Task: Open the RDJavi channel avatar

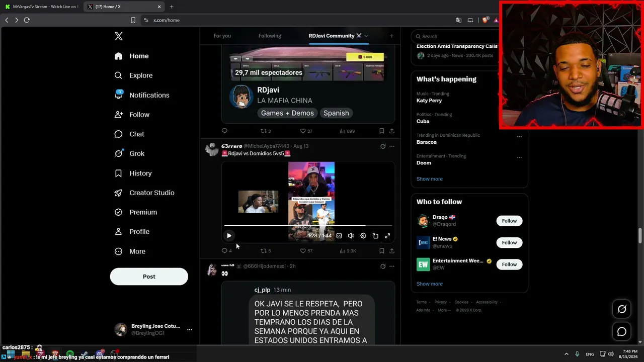Action: (x=241, y=96)
